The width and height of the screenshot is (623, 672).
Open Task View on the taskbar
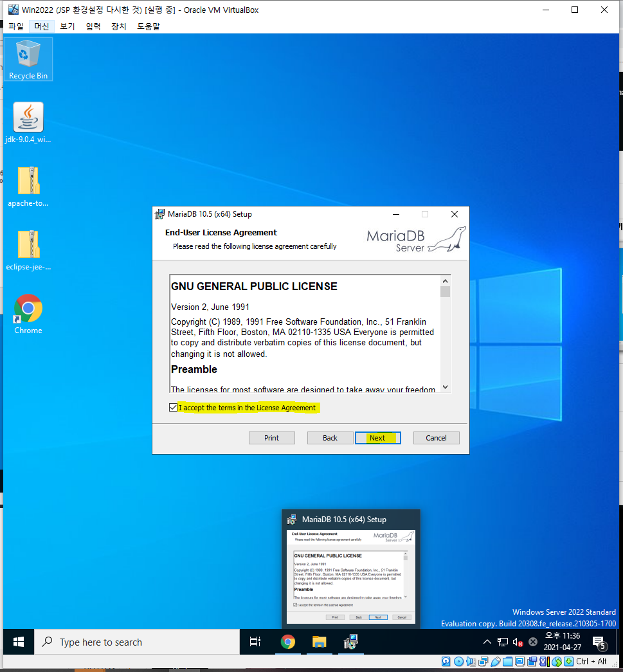click(x=255, y=642)
